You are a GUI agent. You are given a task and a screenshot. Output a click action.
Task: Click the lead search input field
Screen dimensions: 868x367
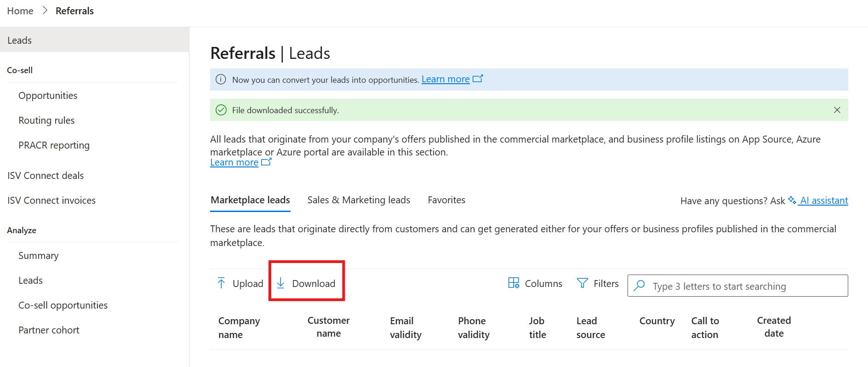tap(736, 286)
